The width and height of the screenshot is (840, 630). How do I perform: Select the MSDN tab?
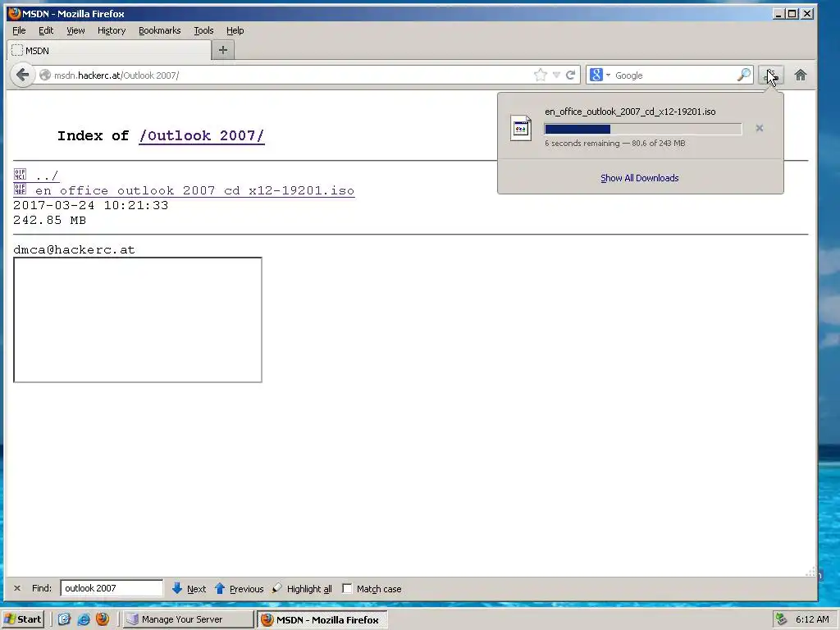tap(109, 50)
